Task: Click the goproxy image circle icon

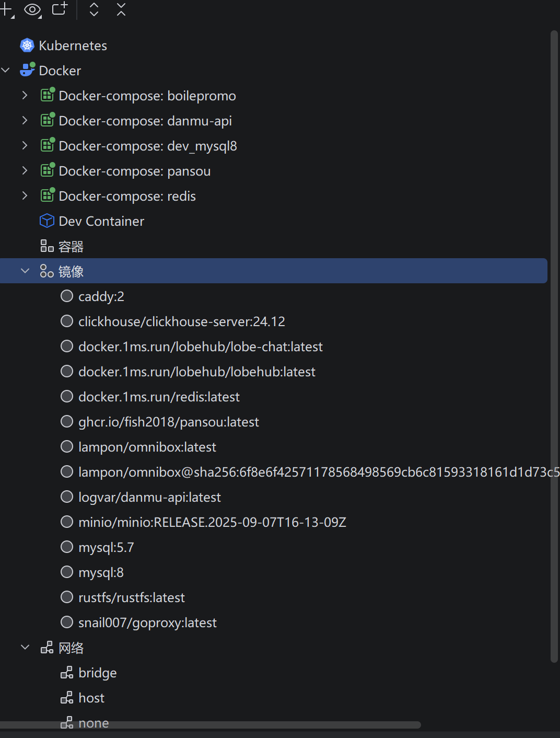Action: click(x=67, y=622)
